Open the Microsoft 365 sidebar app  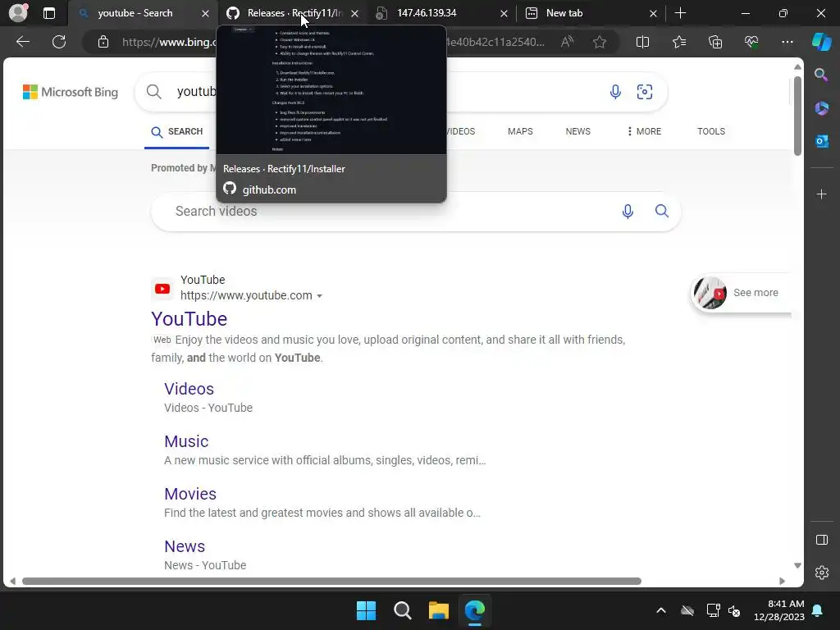click(x=821, y=108)
